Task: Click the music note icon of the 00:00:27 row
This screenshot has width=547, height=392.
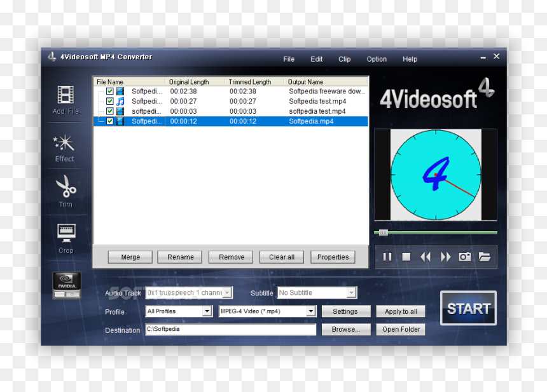Action: 120,102
